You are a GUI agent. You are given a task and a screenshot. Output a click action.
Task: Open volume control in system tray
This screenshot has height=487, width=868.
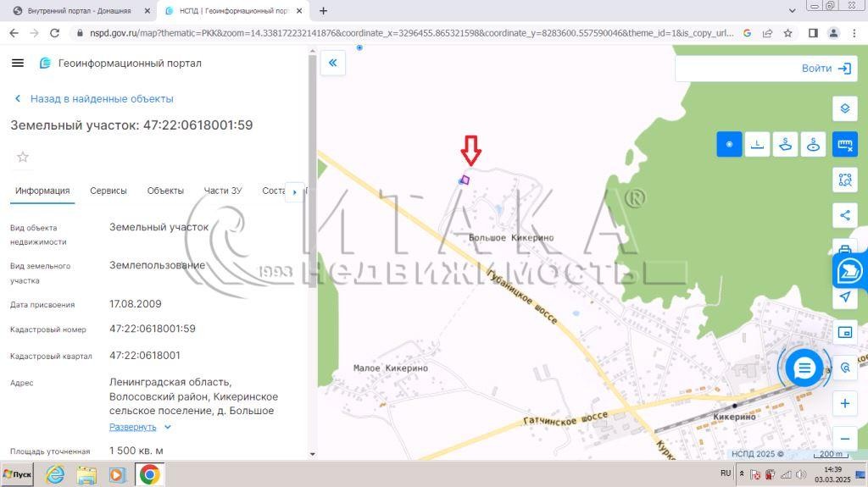click(x=800, y=474)
